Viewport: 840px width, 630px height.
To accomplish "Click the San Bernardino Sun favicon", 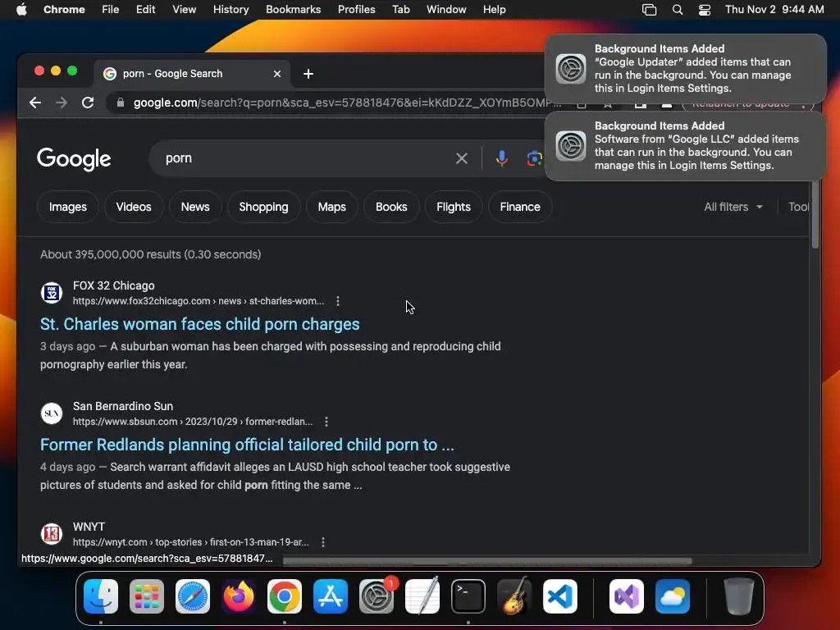I will click(x=52, y=413).
